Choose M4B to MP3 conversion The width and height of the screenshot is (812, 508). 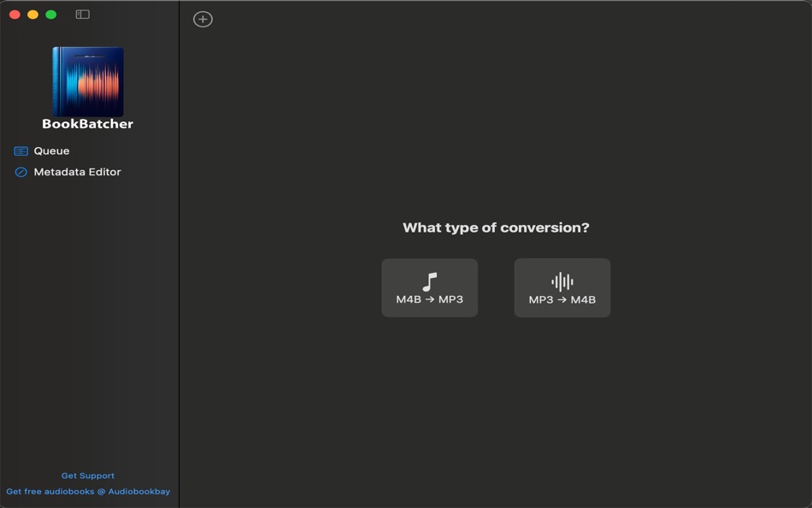(429, 287)
